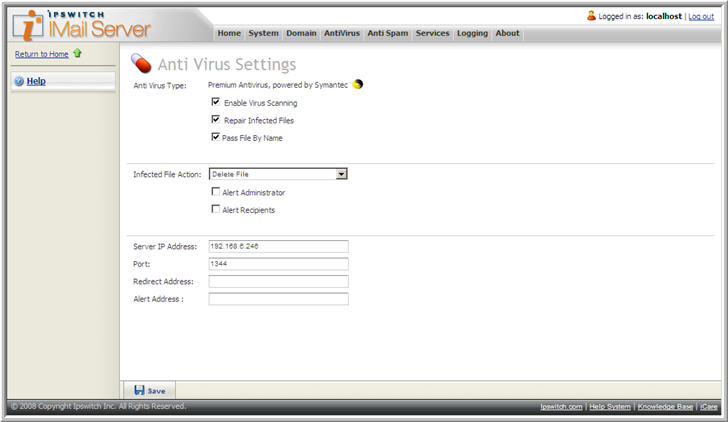
Task: Click the Save floppy disk icon
Action: (x=138, y=390)
